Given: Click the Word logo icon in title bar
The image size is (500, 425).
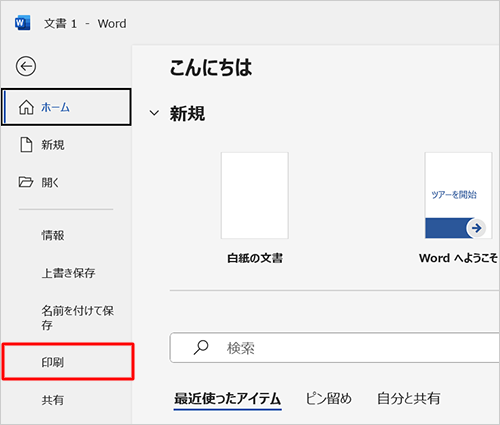Looking at the screenshot, I should (x=22, y=23).
